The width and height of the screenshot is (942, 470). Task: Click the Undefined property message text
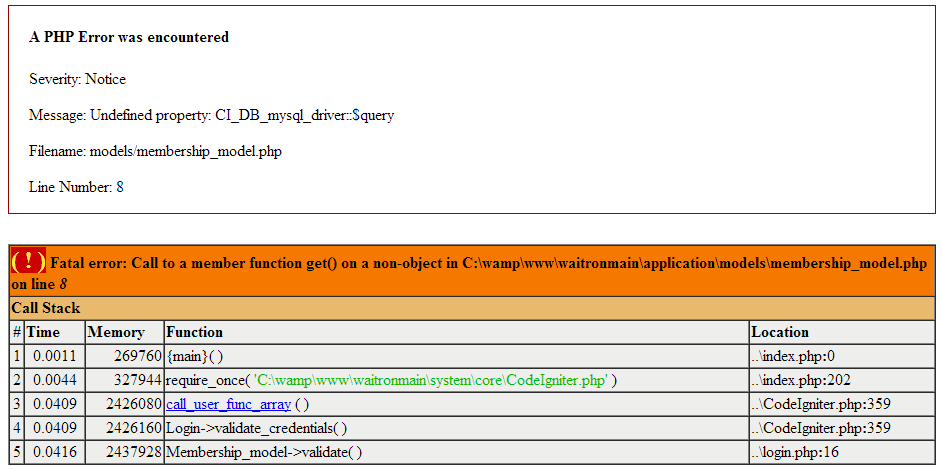click(x=211, y=115)
